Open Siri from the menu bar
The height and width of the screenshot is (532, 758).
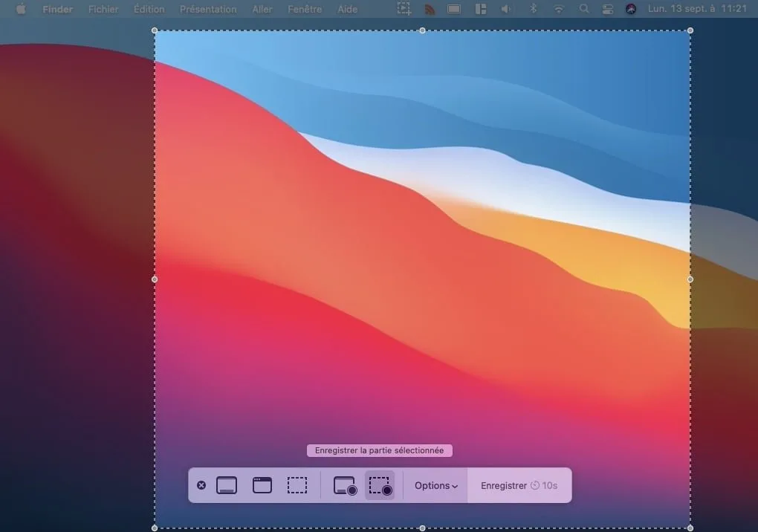tap(631, 9)
